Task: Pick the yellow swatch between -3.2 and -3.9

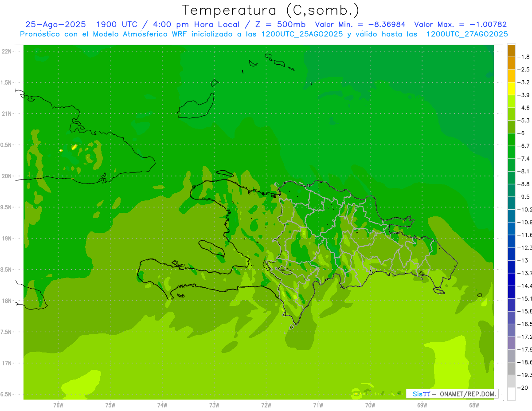Action: 511,89
